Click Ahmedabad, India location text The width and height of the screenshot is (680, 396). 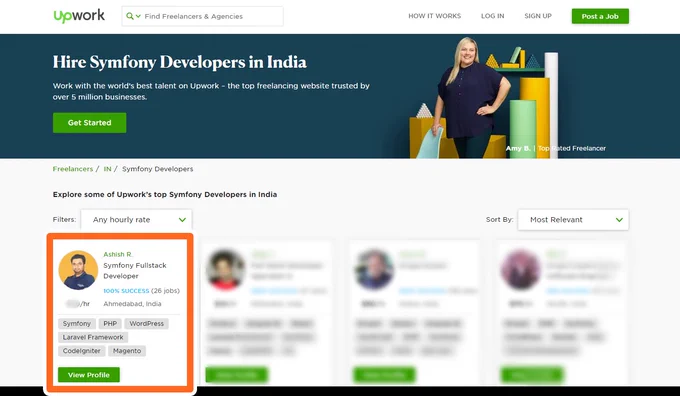[132, 304]
